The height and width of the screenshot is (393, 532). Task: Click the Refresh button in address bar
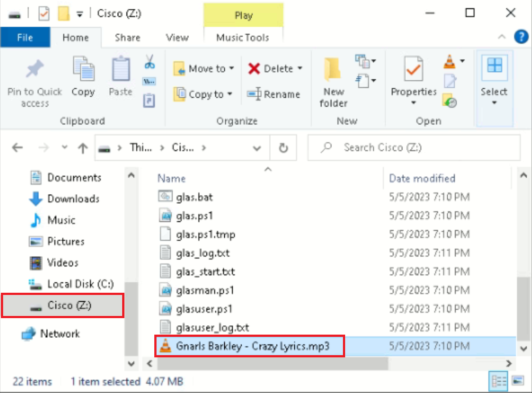point(283,148)
